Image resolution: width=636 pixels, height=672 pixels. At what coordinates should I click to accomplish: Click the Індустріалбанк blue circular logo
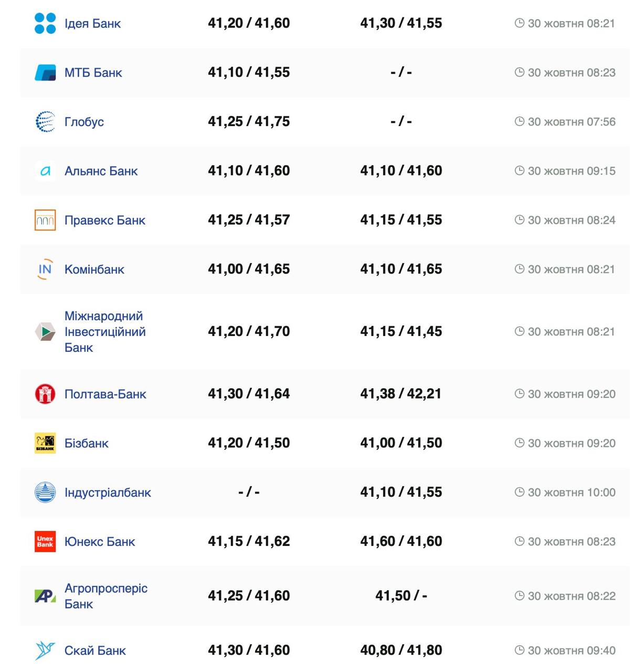[45, 492]
